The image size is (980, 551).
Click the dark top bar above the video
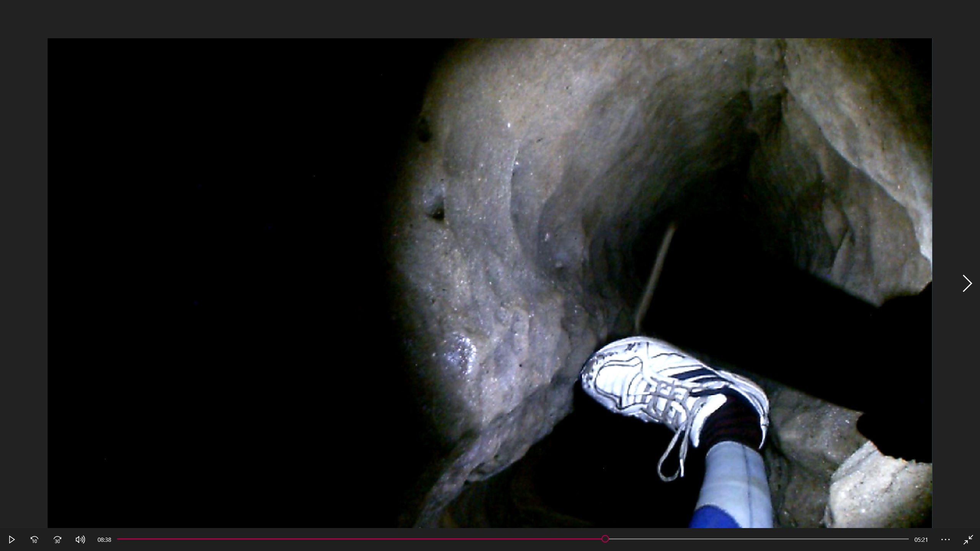click(x=490, y=18)
